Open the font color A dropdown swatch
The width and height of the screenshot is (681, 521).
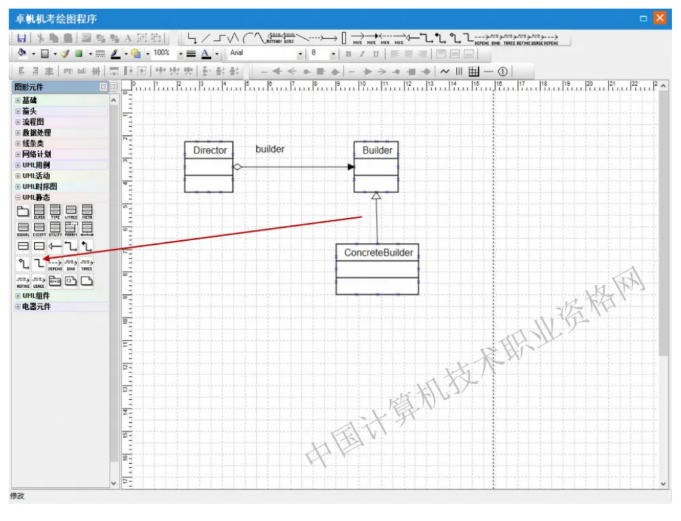(217, 53)
